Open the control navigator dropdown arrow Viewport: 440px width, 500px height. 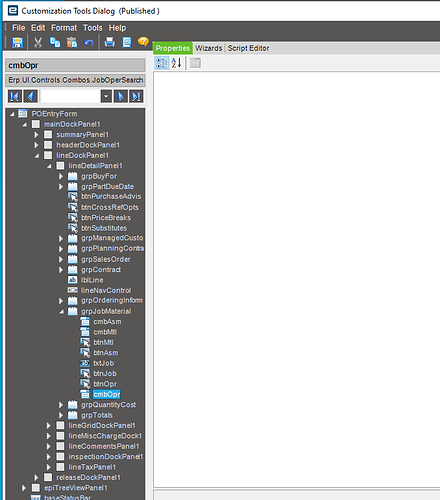[106, 96]
